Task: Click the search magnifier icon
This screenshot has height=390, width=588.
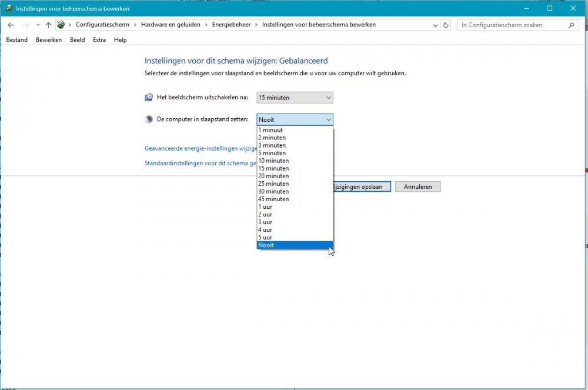Action: (571, 25)
